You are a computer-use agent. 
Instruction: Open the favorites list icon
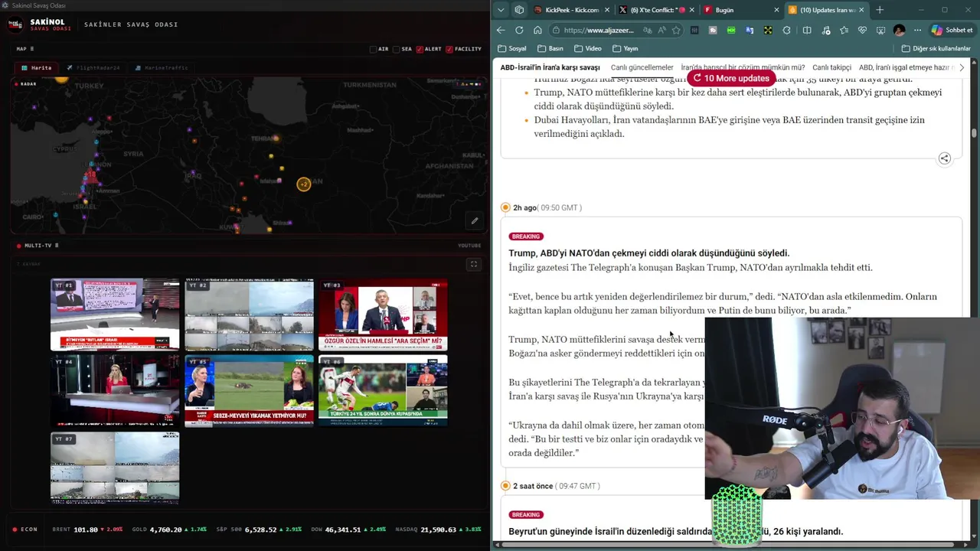(x=844, y=31)
